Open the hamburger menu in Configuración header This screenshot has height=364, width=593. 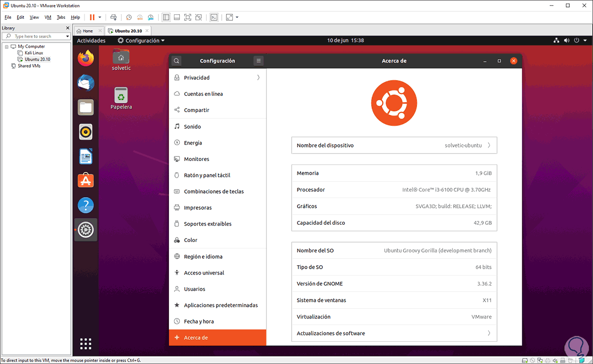258,61
